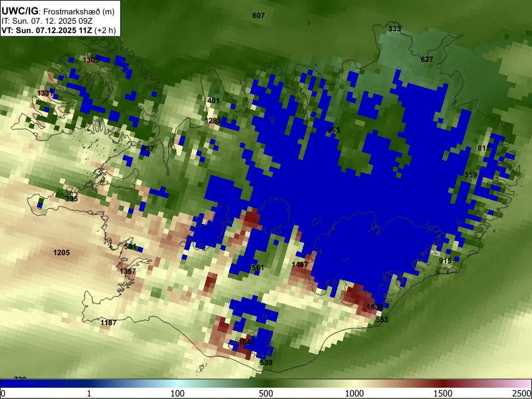
Task: Click the freezing level value 627
Action: tap(427, 59)
